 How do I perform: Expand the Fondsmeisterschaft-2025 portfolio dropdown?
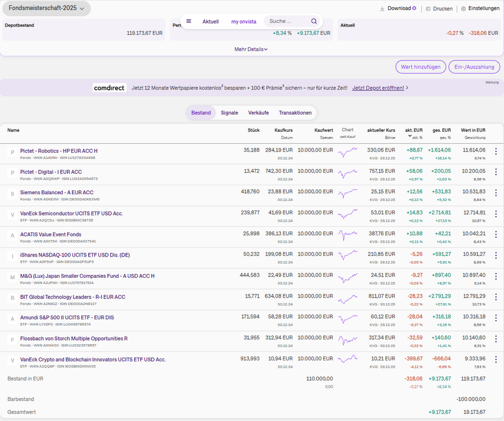[x=46, y=8]
